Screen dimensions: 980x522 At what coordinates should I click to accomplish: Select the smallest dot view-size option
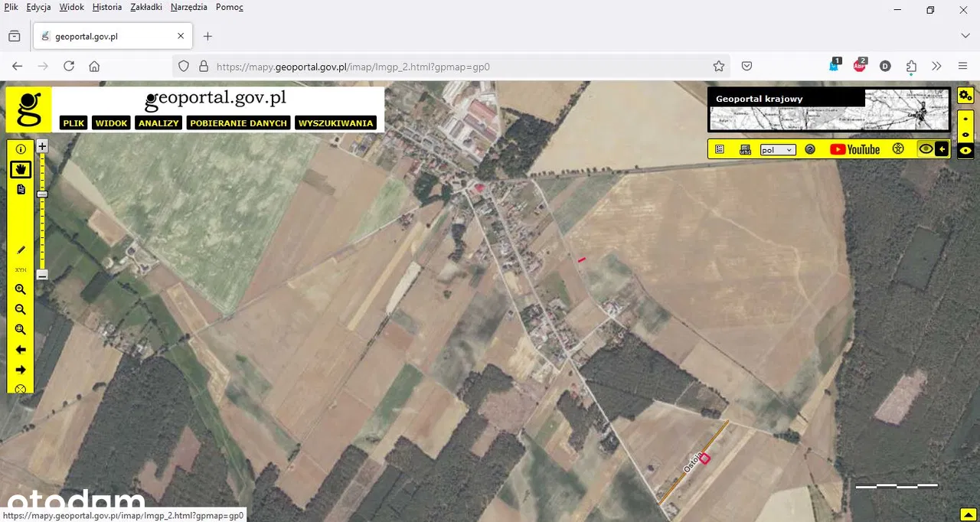[x=965, y=119]
